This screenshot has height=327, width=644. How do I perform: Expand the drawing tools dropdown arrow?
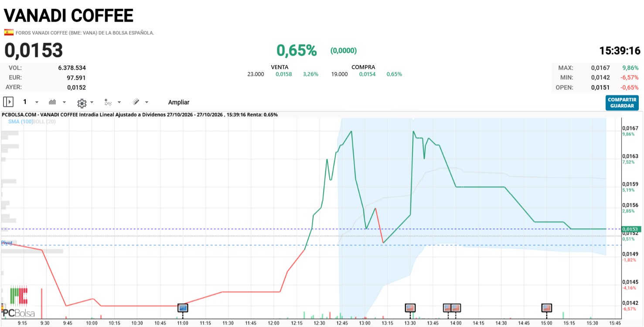point(147,102)
